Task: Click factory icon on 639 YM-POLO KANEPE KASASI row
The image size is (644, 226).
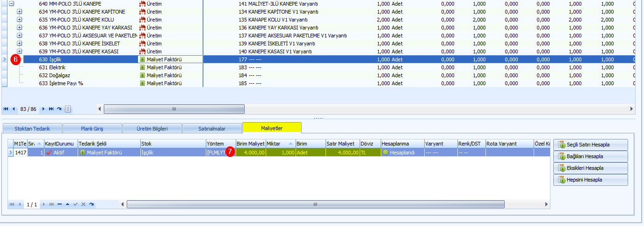Action: pos(143,51)
